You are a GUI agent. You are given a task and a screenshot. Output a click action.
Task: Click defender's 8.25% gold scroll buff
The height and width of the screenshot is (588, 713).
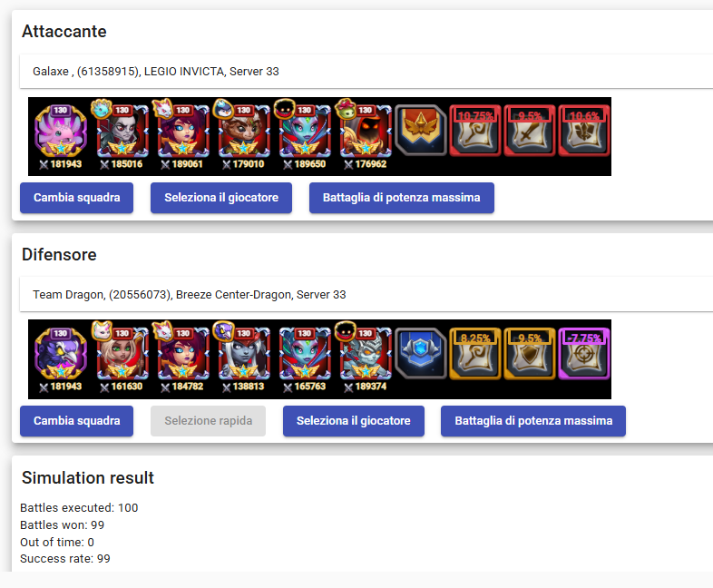click(475, 354)
